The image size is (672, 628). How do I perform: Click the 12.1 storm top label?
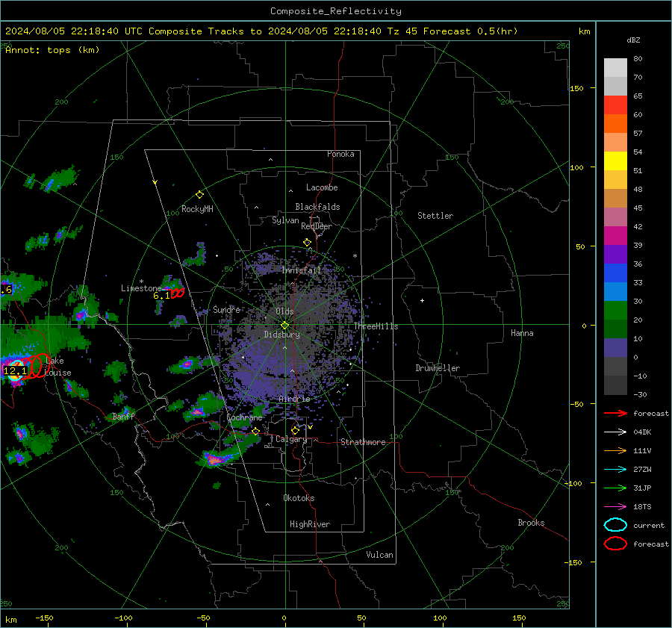click(x=15, y=371)
